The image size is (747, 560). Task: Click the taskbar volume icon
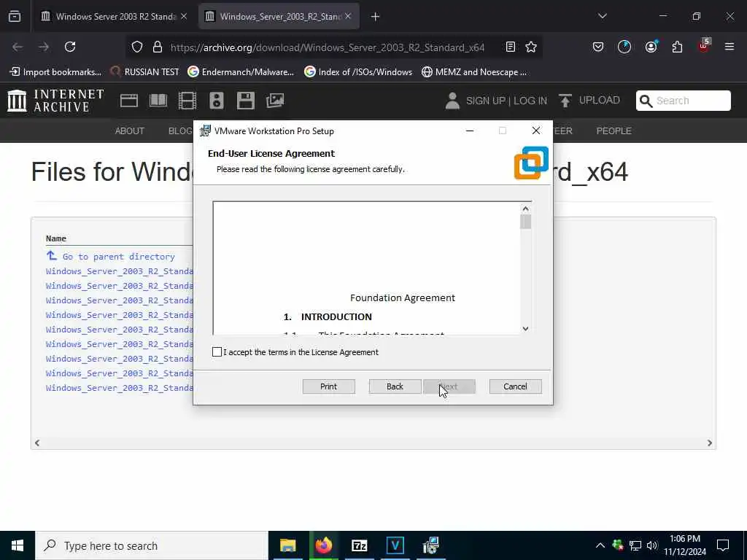coord(652,545)
